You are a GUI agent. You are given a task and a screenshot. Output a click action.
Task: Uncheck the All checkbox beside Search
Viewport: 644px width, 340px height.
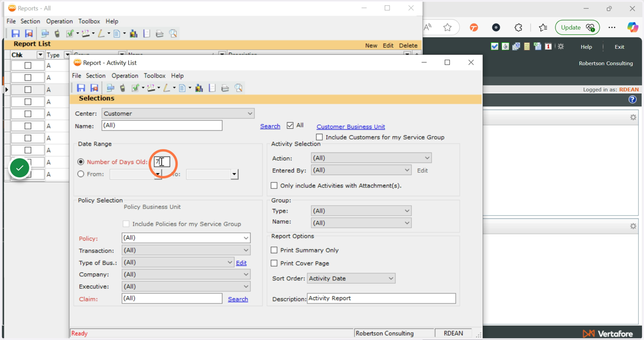290,126
